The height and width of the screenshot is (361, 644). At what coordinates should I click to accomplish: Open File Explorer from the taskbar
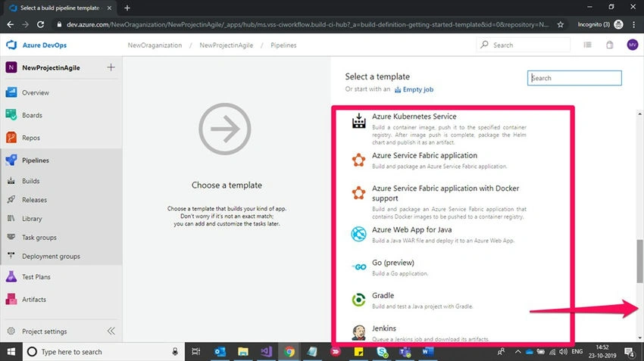(242, 352)
